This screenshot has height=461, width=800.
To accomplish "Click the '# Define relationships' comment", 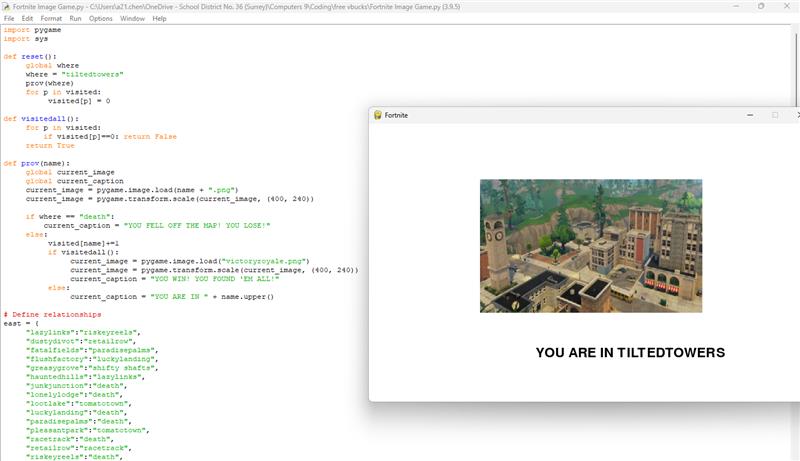I will pos(52,315).
